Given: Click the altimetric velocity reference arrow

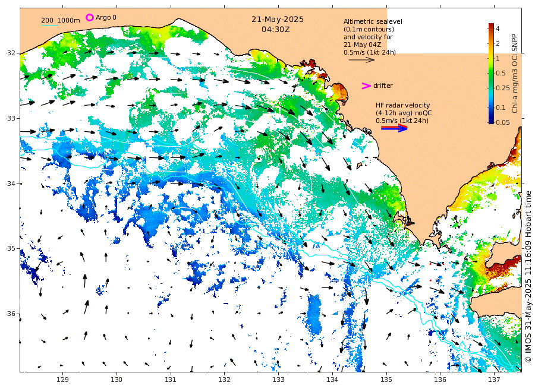Looking at the screenshot, I should (361, 59).
